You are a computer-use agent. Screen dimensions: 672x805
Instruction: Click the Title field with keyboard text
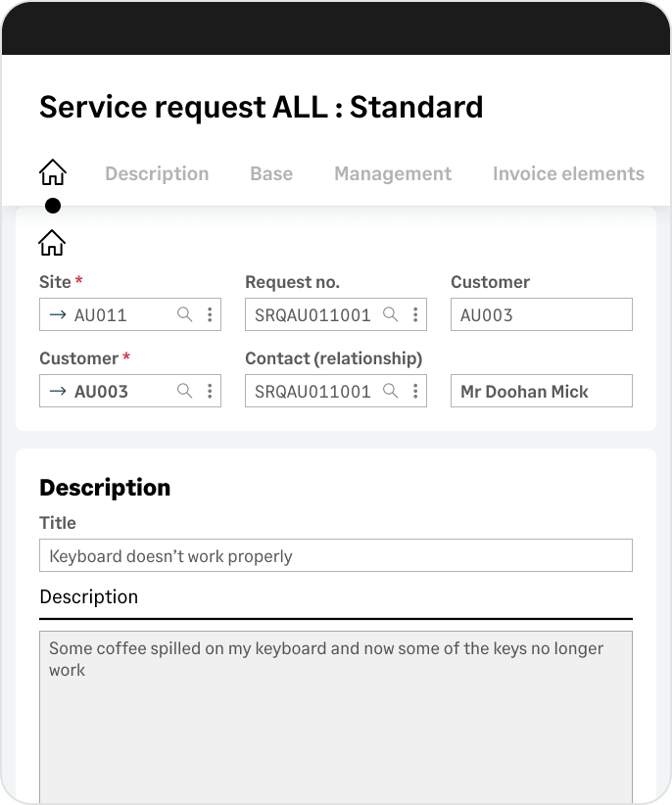click(336, 555)
